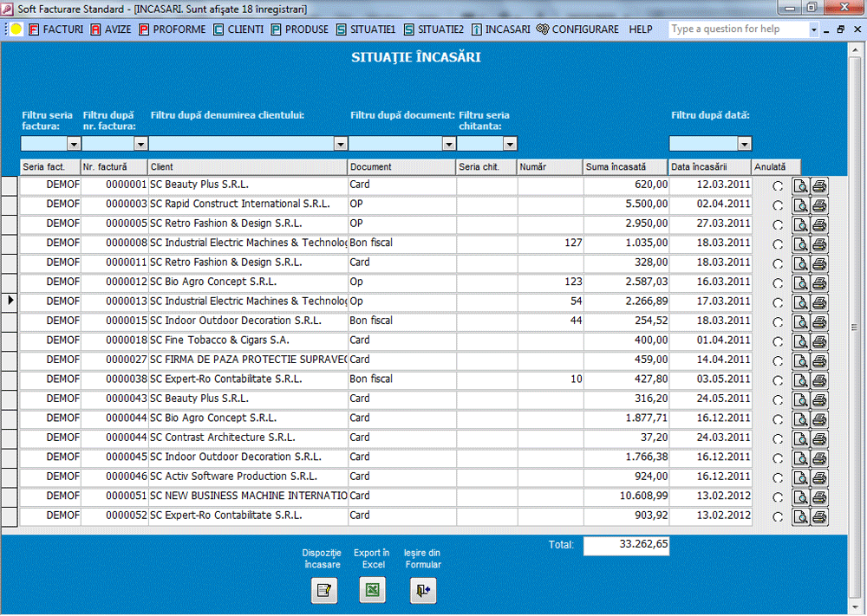Focus the Type a question for help box

[x=739, y=29]
